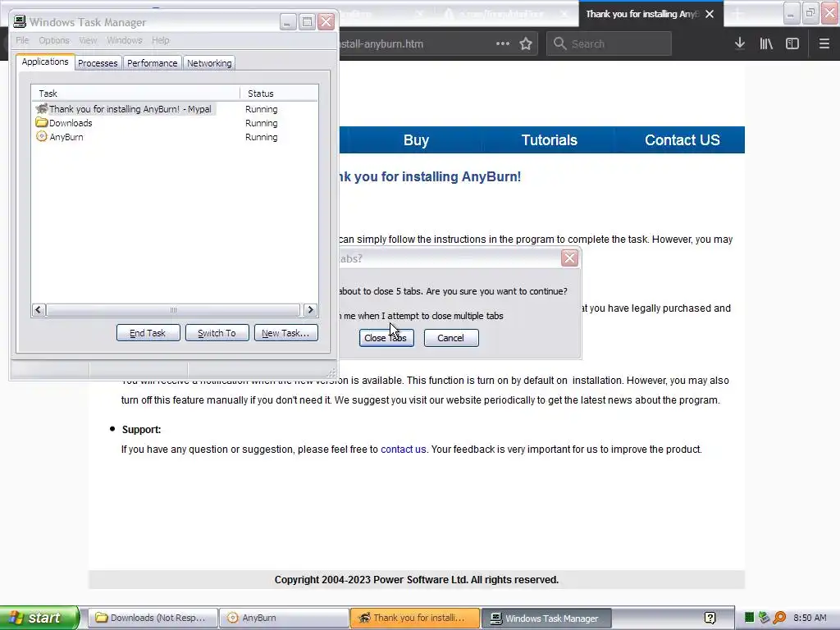The width and height of the screenshot is (840, 630).
Task: Select the Mypal icon in task list
Action: [42, 109]
